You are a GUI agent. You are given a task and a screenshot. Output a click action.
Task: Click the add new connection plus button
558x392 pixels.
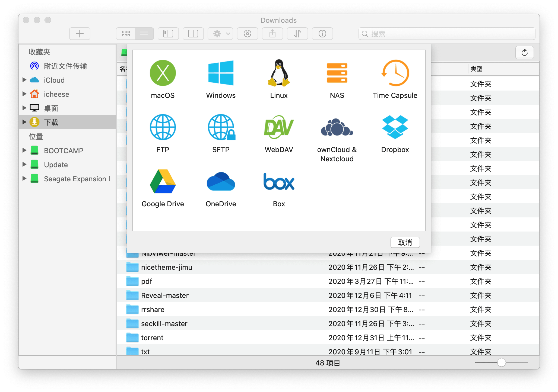point(80,34)
